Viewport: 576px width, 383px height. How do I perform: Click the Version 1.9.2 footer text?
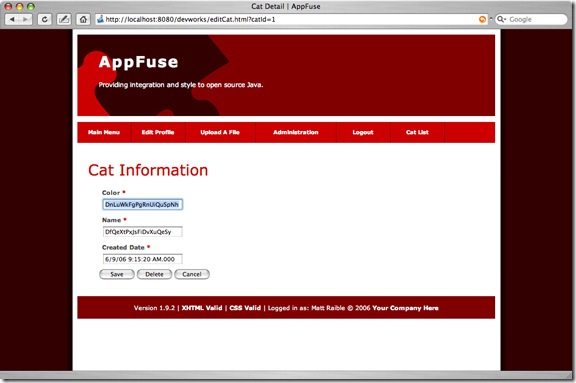click(x=154, y=308)
